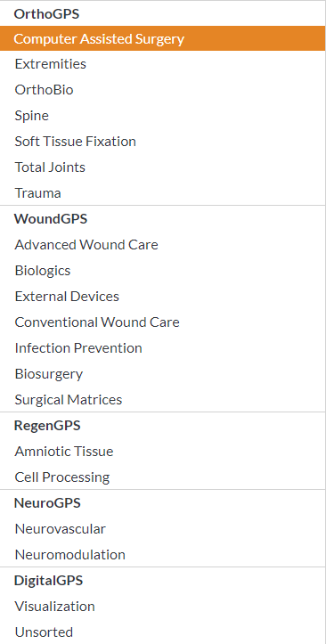The height and width of the screenshot is (644, 326).
Task: Open the Extremities category
Action: pyautogui.click(x=163, y=64)
